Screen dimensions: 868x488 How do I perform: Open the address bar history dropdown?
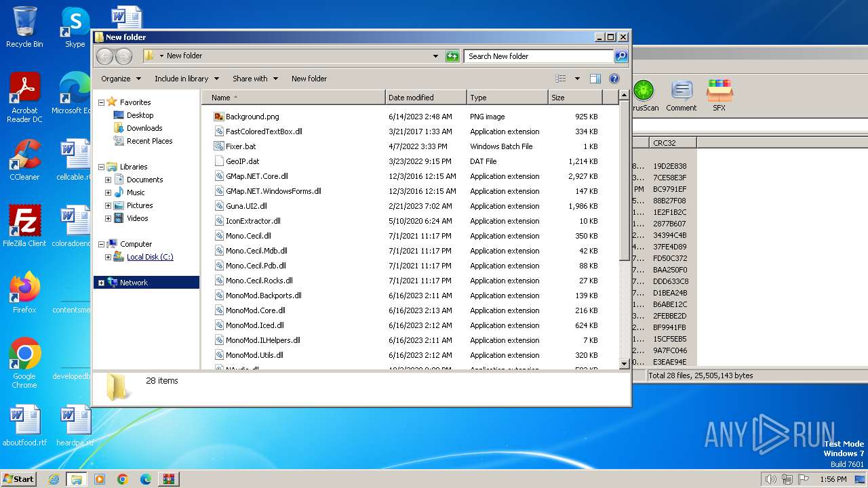tap(435, 56)
